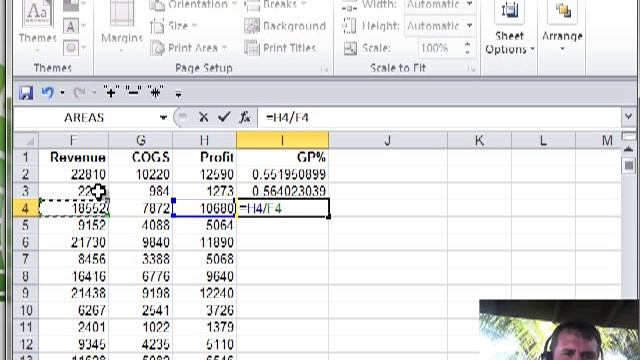Screen dimensions: 640x360
Task: Click the Select All corner button
Action: tap(26, 140)
